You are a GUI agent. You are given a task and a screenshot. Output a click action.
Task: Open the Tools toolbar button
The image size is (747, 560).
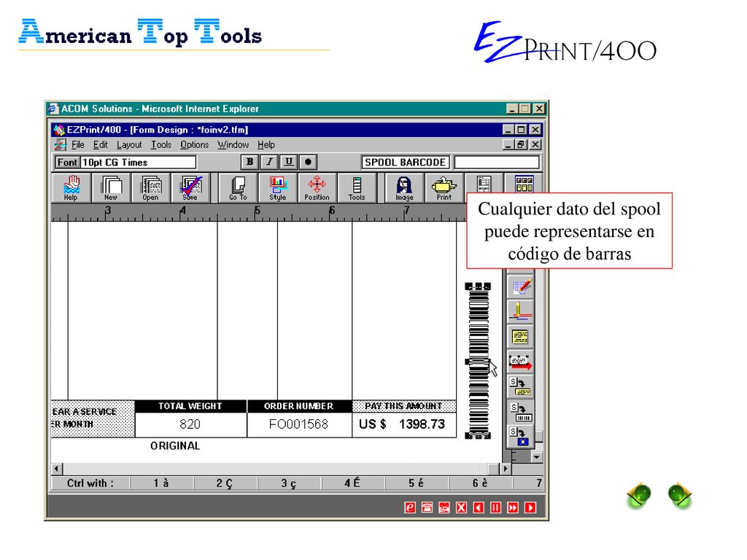(356, 188)
